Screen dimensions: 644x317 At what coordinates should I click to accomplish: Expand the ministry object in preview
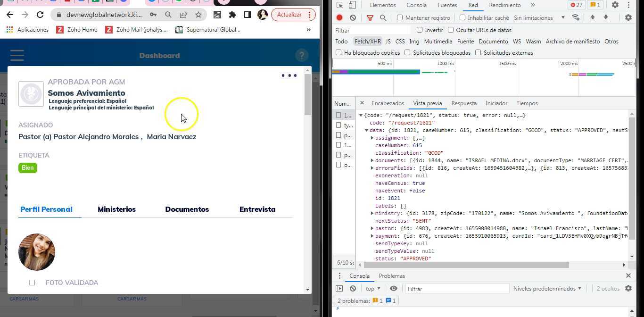372,213
